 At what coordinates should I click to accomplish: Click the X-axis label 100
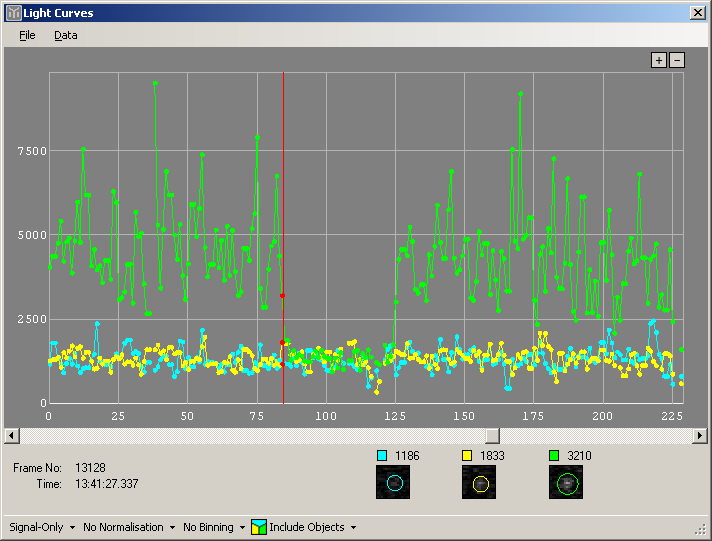point(326,416)
